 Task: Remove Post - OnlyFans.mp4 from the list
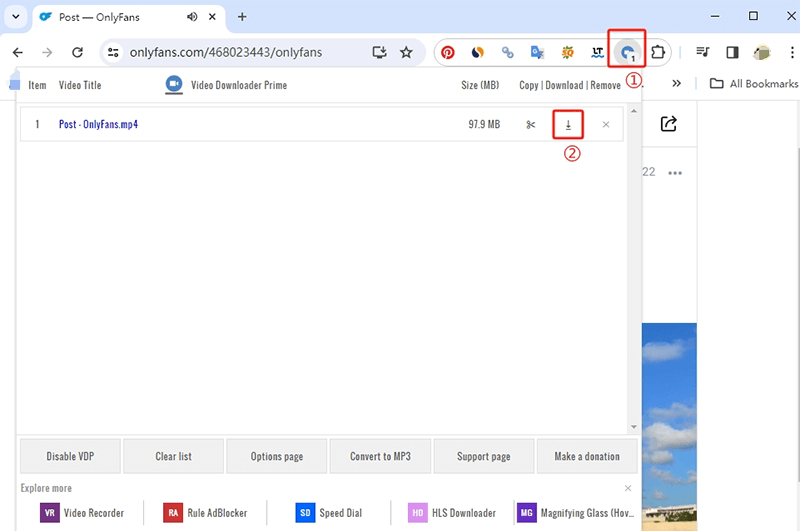606,125
